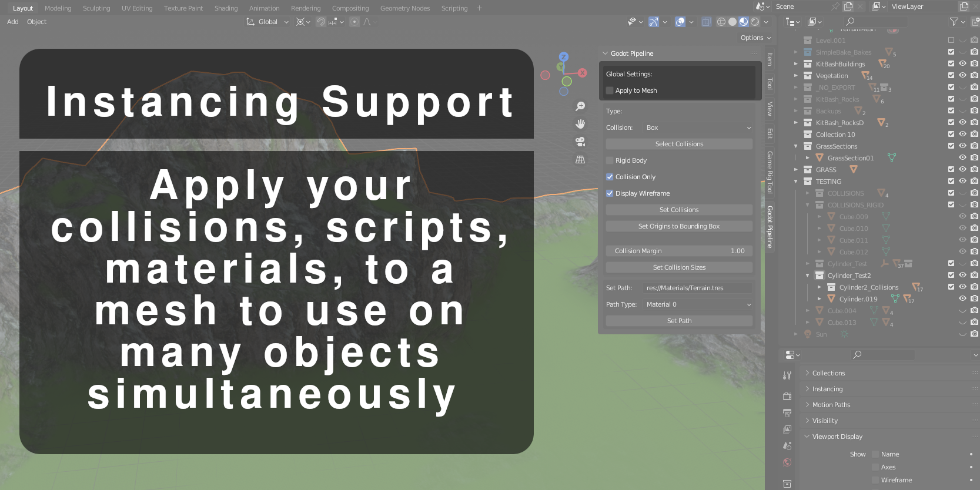Screen dimensions: 980x490
Task: Expand the Motion Paths panel
Action: click(x=807, y=405)
